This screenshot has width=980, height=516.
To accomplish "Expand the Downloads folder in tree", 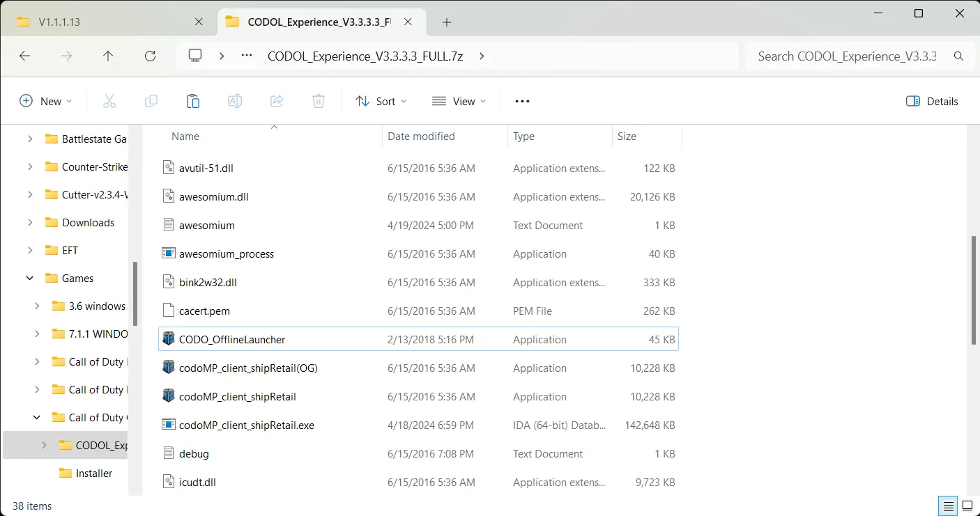I will (x=30, y=222).
